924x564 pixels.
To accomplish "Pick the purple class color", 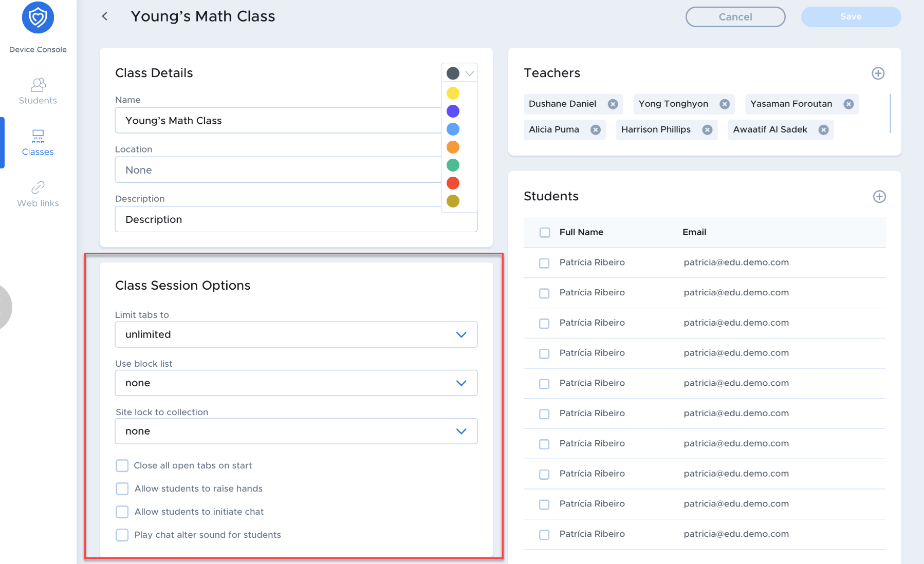I will tap(453, 111).
